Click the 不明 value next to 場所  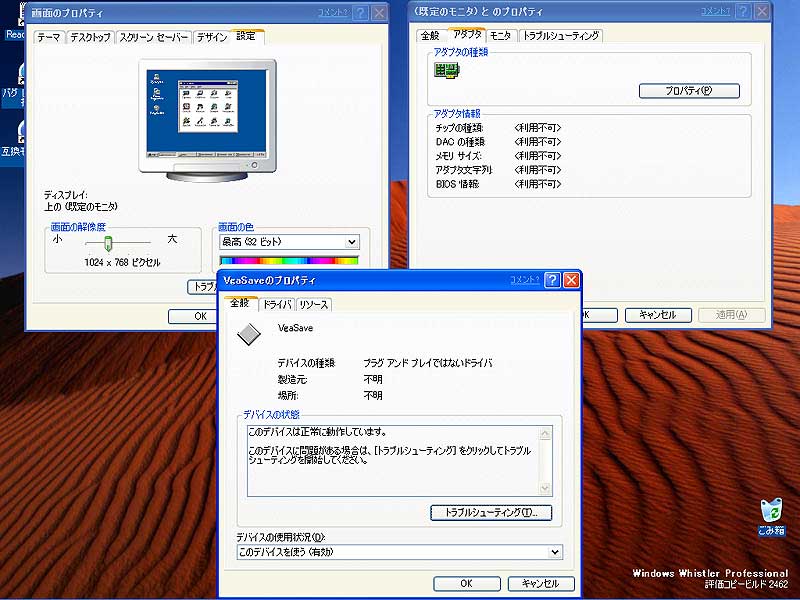(373, 395)
